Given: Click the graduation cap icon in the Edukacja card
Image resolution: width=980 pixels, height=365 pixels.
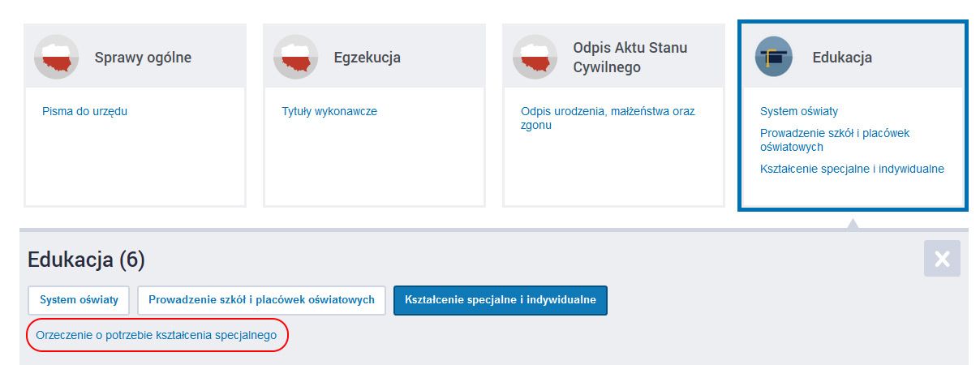Looking at the screenshot, I should point(774,57).
